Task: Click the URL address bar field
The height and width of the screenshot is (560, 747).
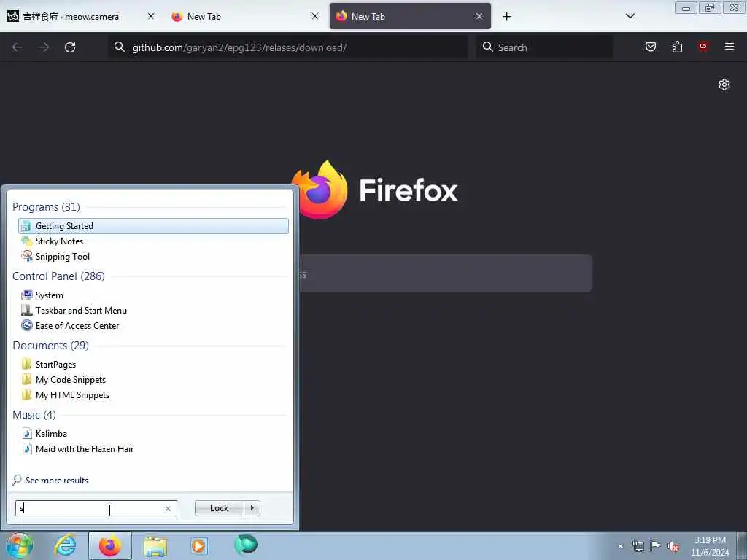Action: pyautogui.click(x=288, y=47)
